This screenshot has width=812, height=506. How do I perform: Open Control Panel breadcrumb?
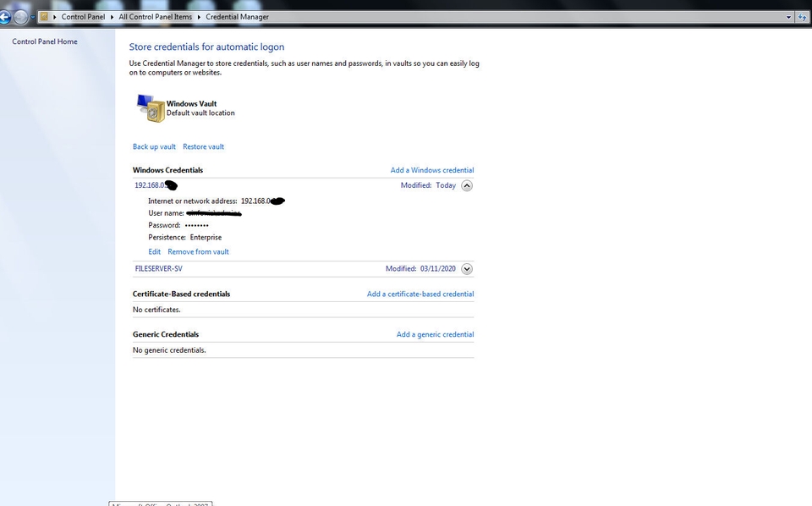(83, 17)
